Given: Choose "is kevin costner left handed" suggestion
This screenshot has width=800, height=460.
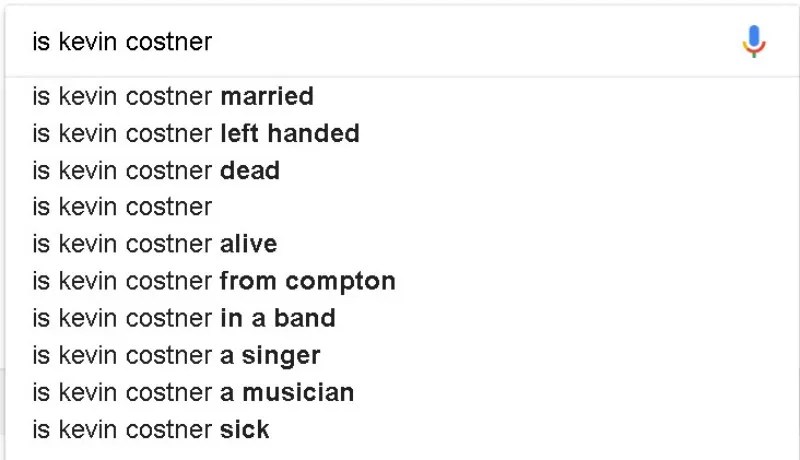Looking at the screenshot, I should pyautogui.click(x=196, y=134).
